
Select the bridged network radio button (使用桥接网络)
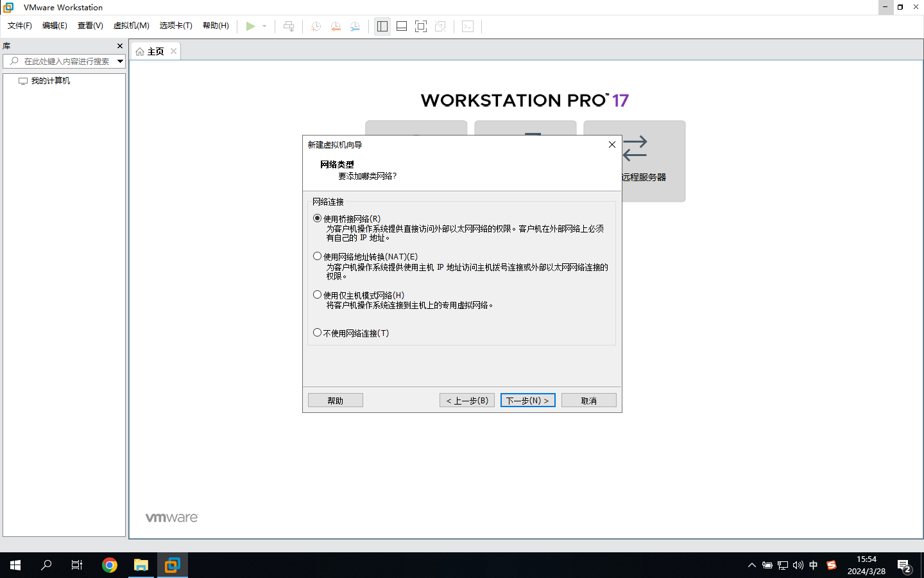[x=318, y=218]
